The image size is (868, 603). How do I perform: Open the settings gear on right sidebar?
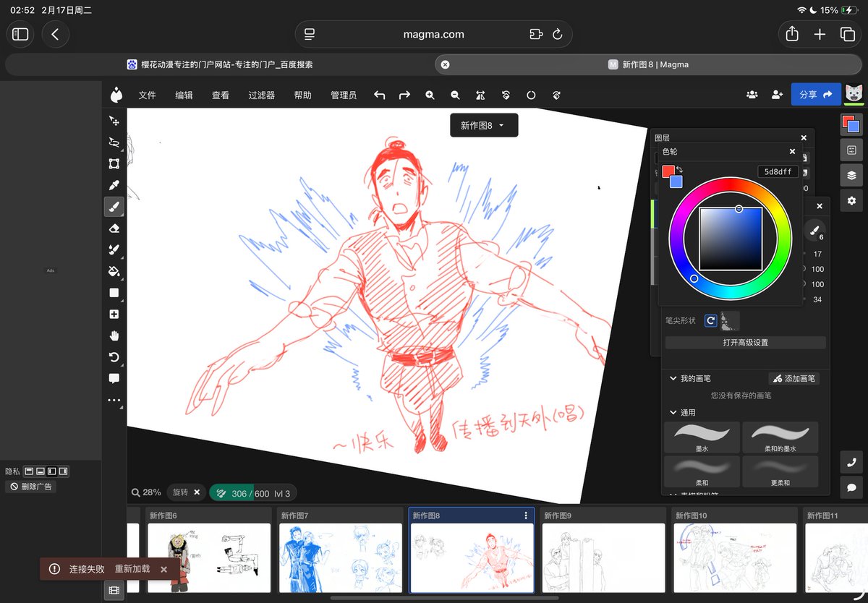tap(851, 200)
